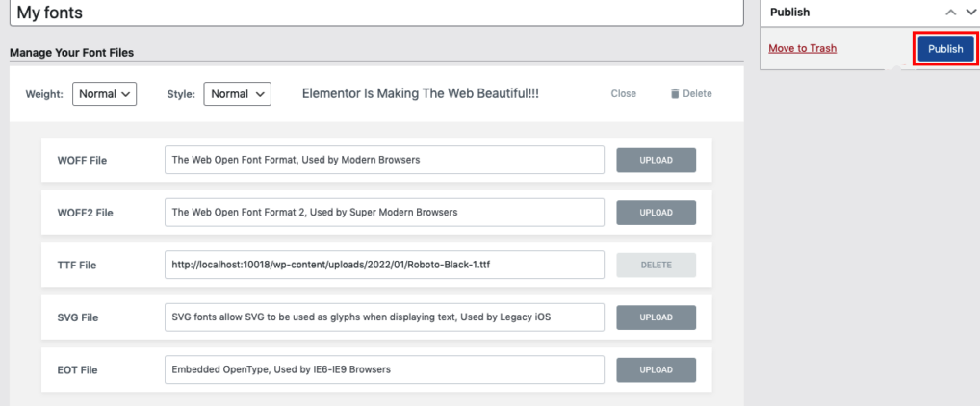
Task: Select the TTF file URL field
Action: pyautogui.click(x=384, y=265)
